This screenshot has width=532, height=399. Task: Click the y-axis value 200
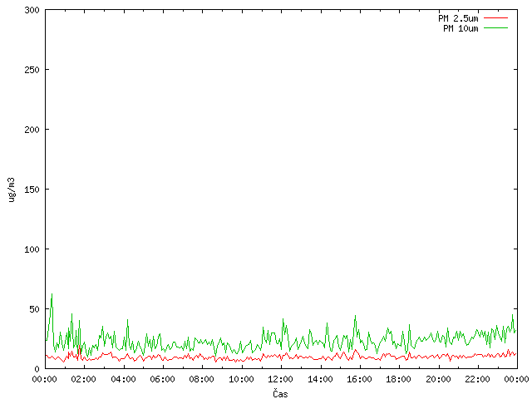tap(32, 130)
